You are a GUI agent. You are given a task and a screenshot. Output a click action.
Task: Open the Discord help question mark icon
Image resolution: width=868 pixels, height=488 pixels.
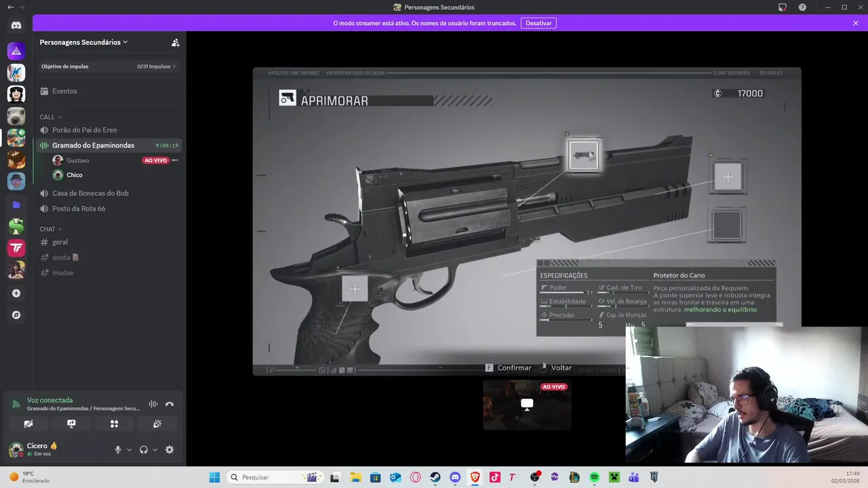(x=802, y=7)
